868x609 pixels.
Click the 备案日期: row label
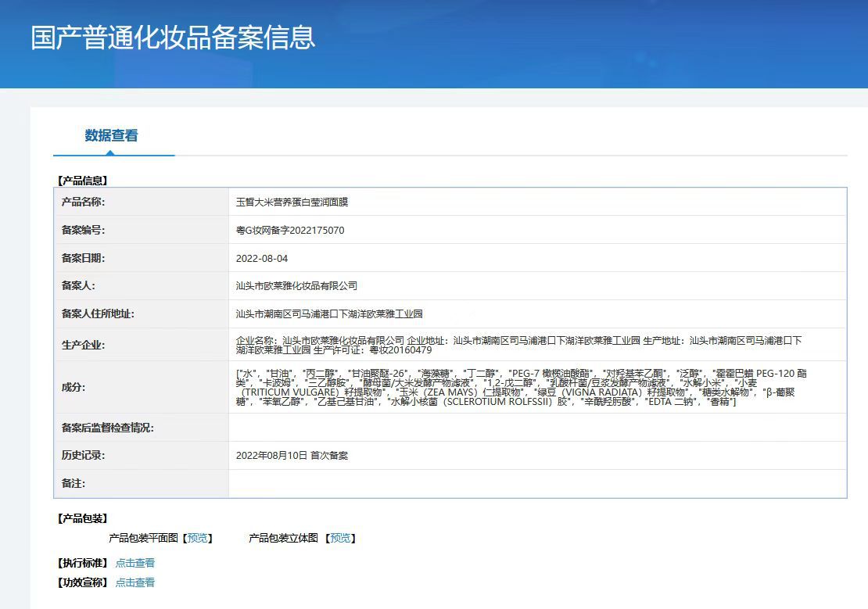pos(83,259)
